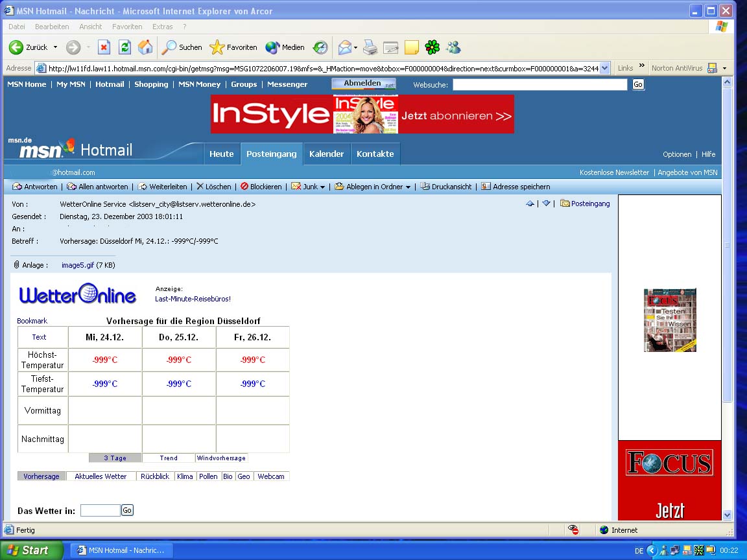The image size is (747, 560).
Task: Open the Windvorhersage tab
Action: (x=222, y=458)
